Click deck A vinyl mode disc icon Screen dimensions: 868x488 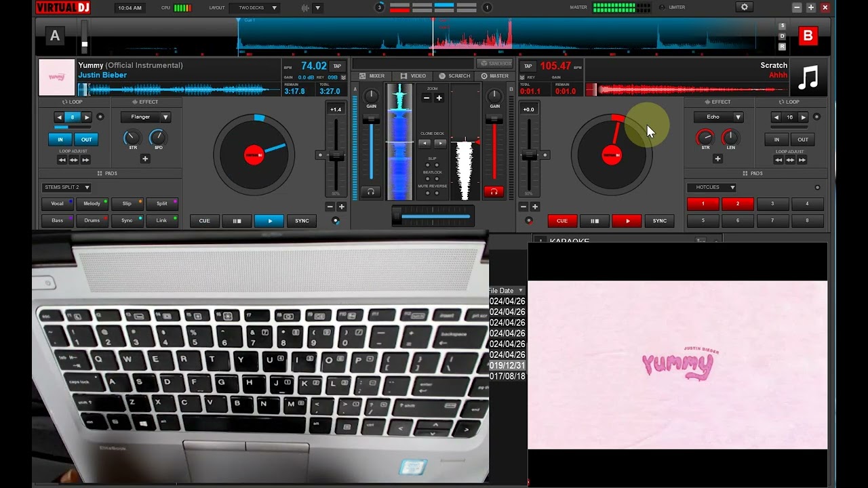pos(335,221)
